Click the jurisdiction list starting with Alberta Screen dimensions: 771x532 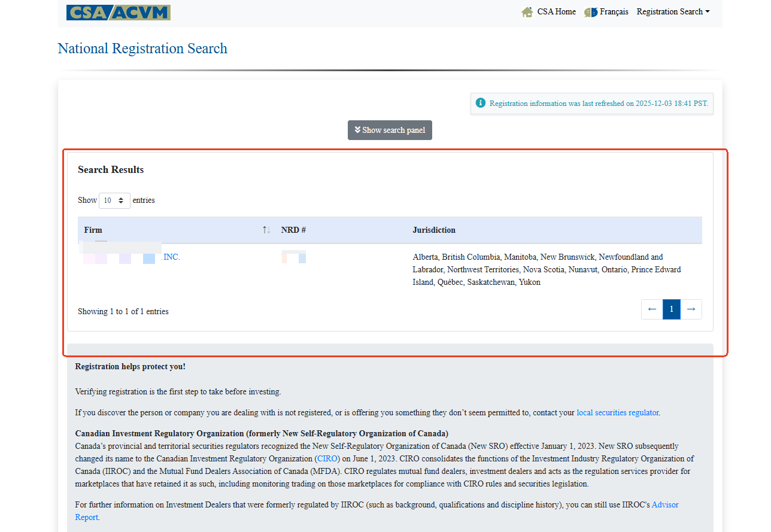coord(547,269)
